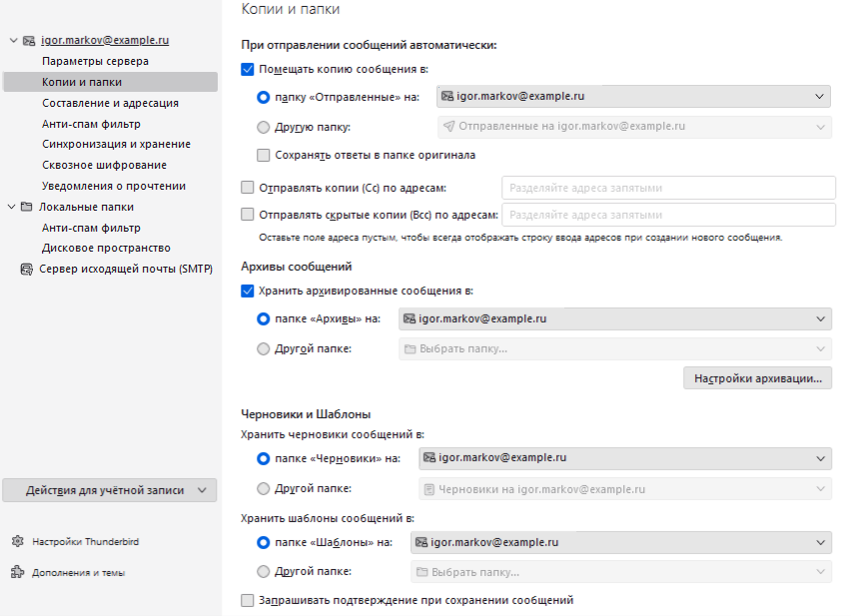Check «Отправлять копии (Cc) по адресам»

(248, 187)
